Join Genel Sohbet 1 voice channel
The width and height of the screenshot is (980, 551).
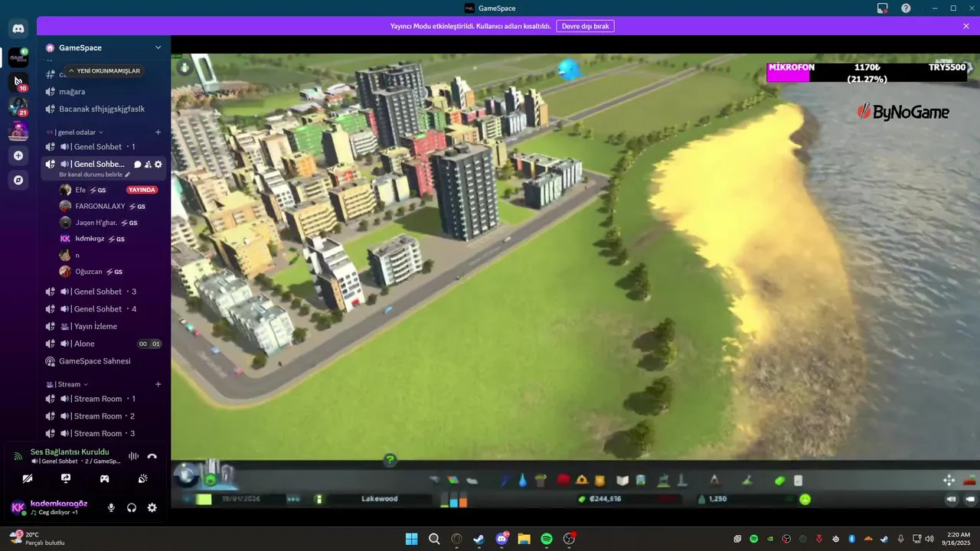pos(103,147)
